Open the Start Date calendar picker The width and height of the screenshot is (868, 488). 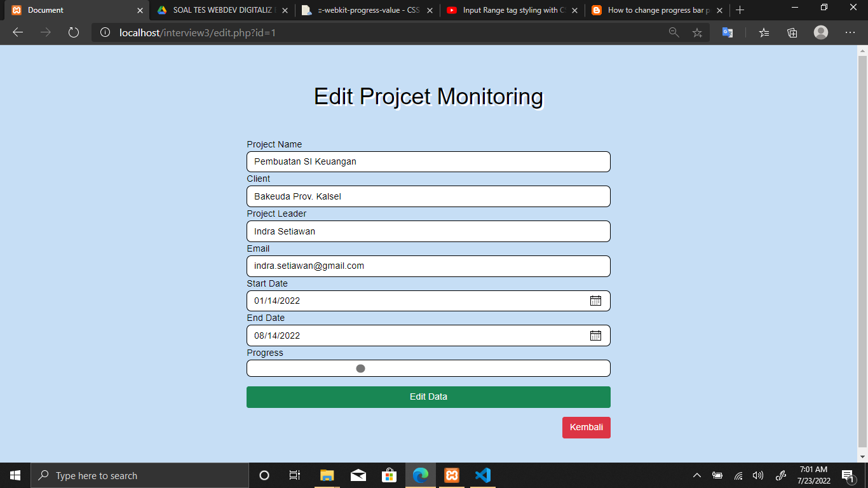[x=595, y=301]
